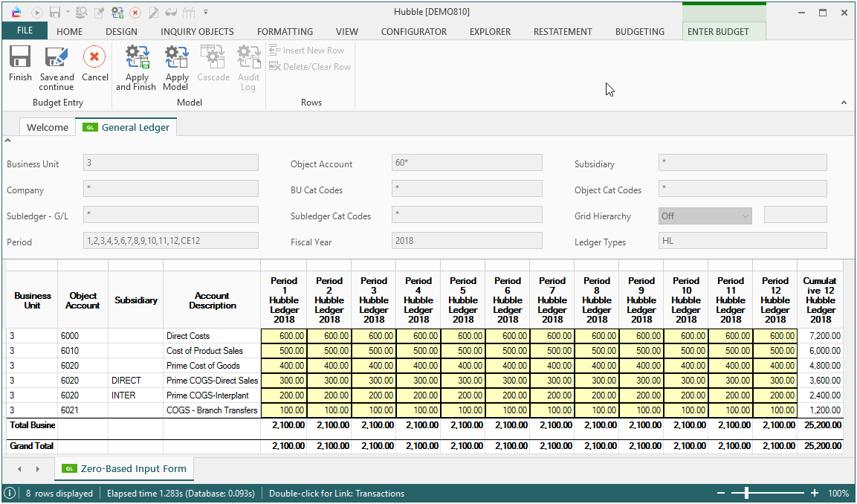Screen dimensions: 857x504
Task: Click red cancel icon in quick access toolbar
Action: [x=135, y=13]
